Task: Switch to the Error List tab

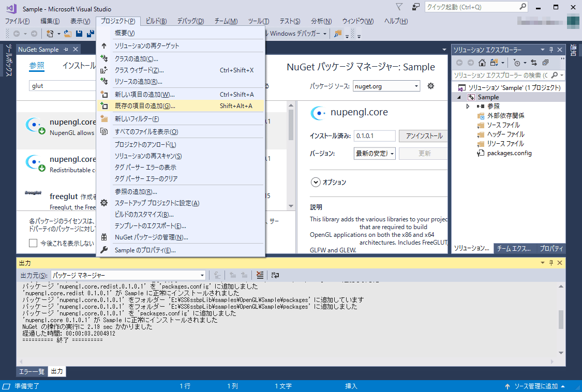Action: coord(32,372)
